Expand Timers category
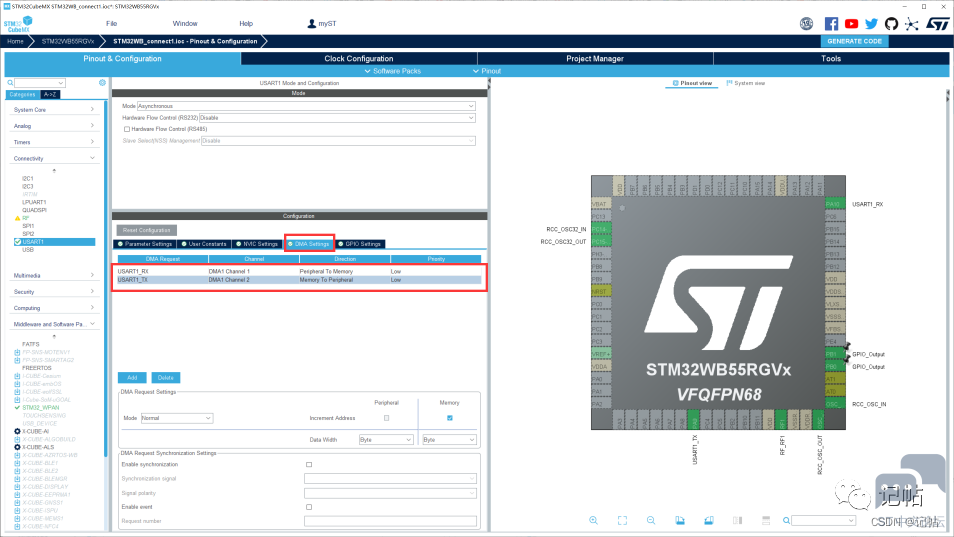This screenshot has width=954, height=537. [54, 142]
